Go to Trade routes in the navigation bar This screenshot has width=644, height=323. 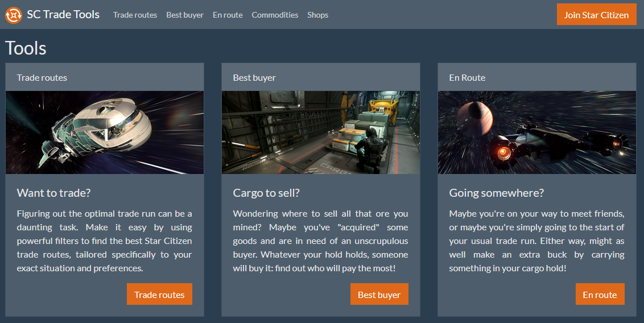(x=135, y=15)
